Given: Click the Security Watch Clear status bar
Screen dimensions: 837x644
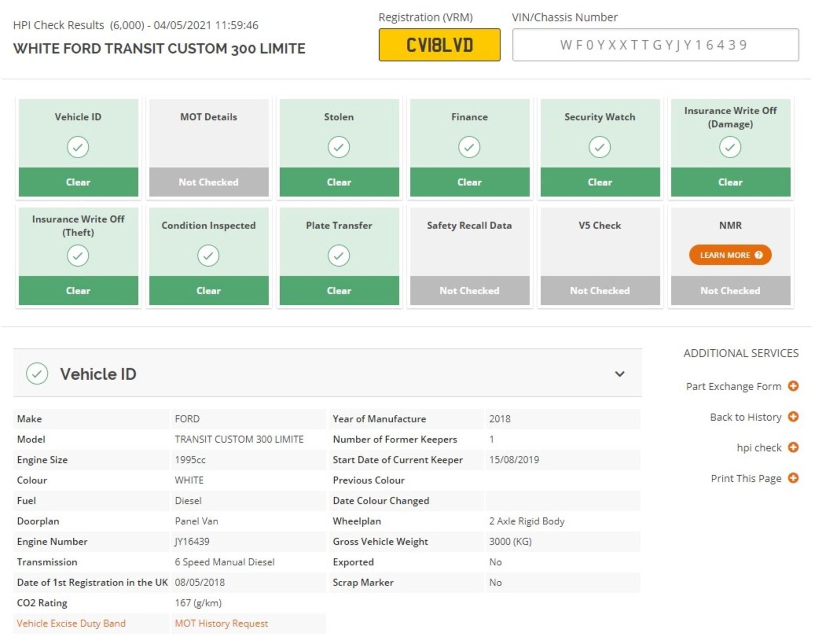Looking at the screenshot, I should pos(600,182).
